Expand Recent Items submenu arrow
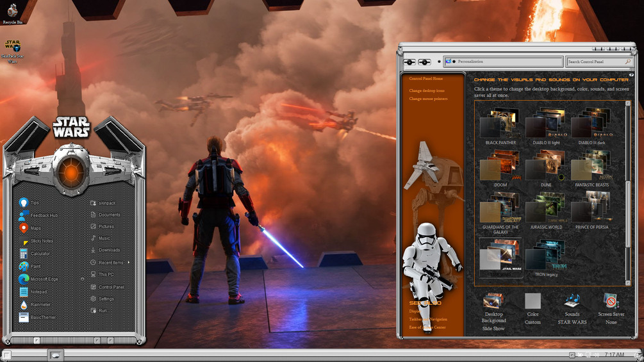Viewport: 644px width, 362px height. click(x=129, y=262)
